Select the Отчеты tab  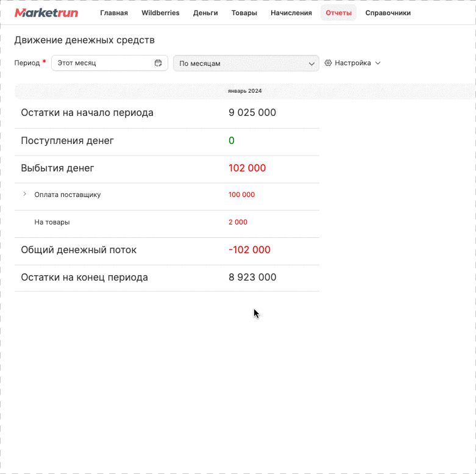click(x=338, y=13)
